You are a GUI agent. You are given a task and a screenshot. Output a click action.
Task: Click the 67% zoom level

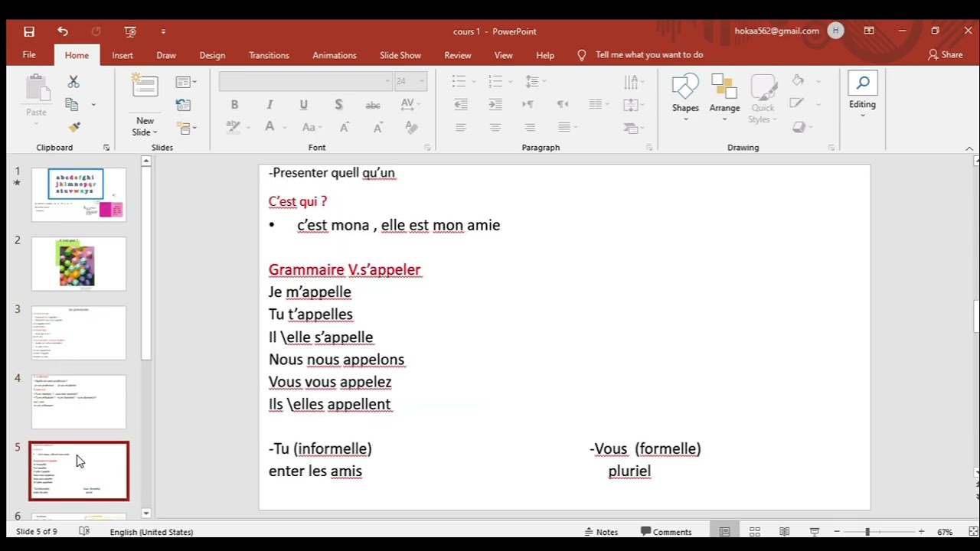(945, 532)
